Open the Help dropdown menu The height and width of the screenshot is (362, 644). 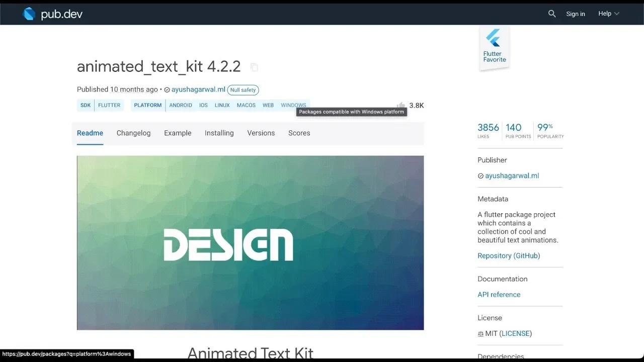pyautogui.click(x=608, y=14)
